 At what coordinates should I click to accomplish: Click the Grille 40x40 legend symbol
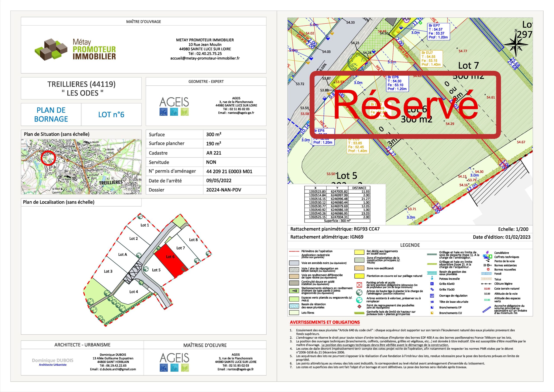coord(432,284)
